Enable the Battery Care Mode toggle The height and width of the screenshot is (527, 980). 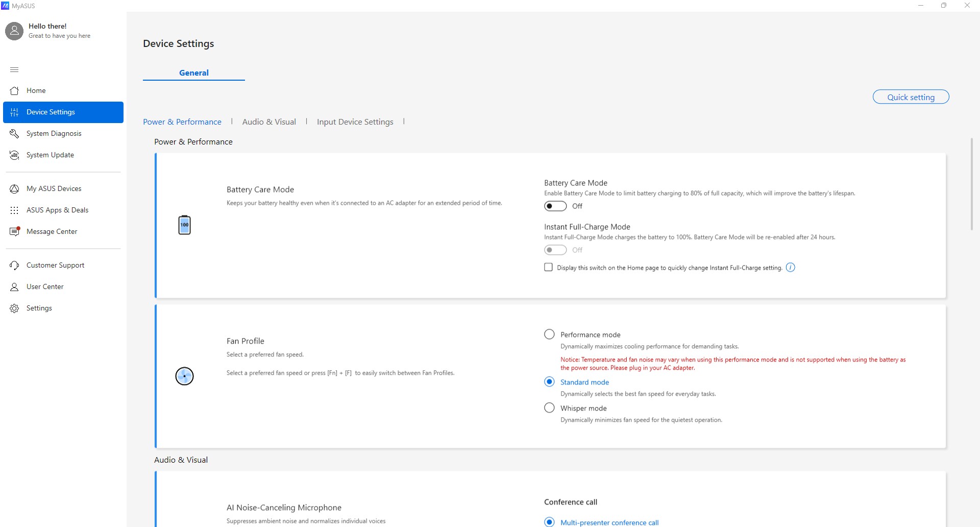click(555, 206)
